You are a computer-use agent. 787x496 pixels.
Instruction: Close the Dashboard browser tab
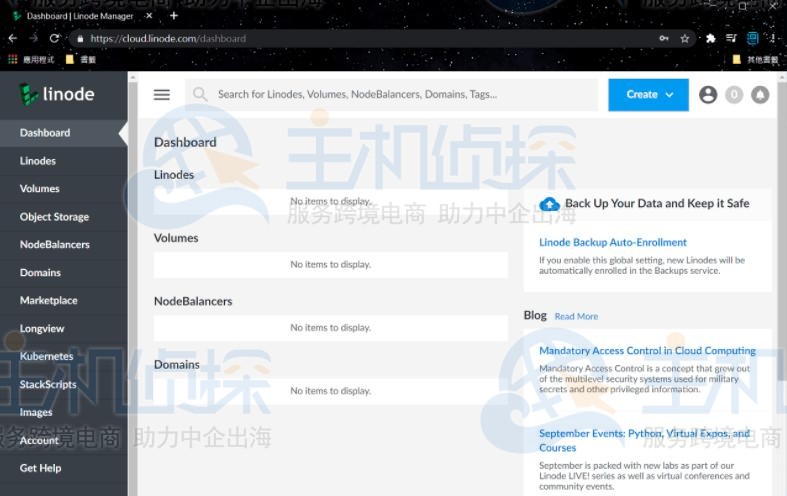point(149,16)
